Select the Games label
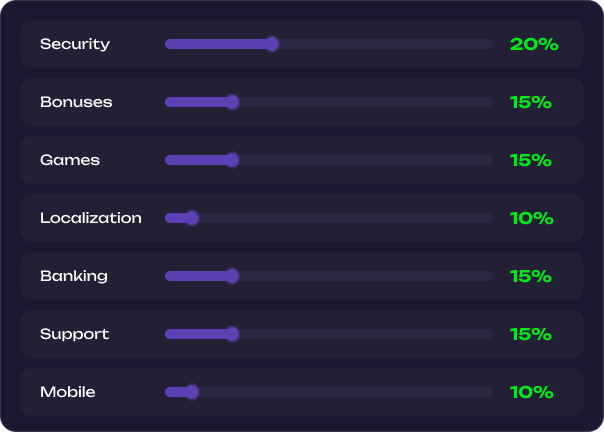This screenshot has width=604, height=432. tap(70, 160)
